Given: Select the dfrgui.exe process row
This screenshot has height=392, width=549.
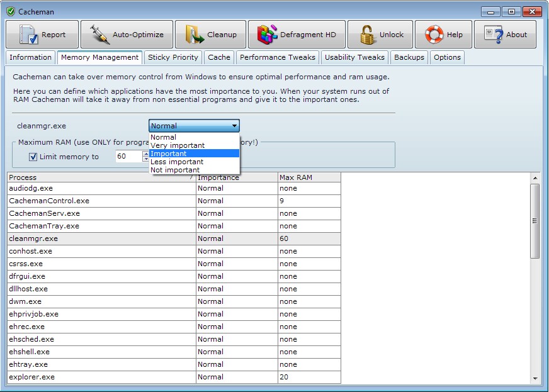Looking at the screenshot, I should coord(174,276).
